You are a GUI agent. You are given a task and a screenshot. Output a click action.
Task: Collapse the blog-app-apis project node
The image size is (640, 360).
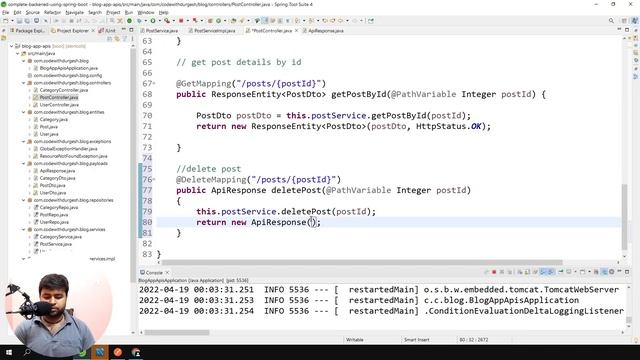[11, 46]
